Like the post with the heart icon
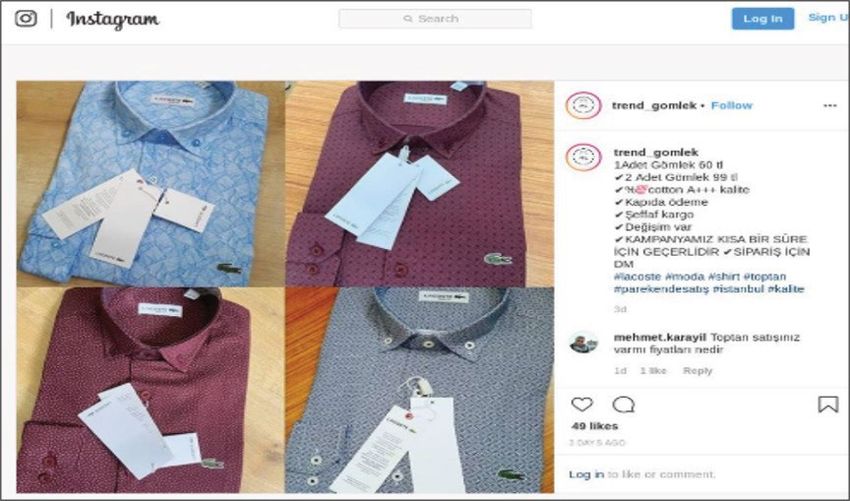Viewport: 850px width, 501px height. pyautogui.click(x=582, y=404)
